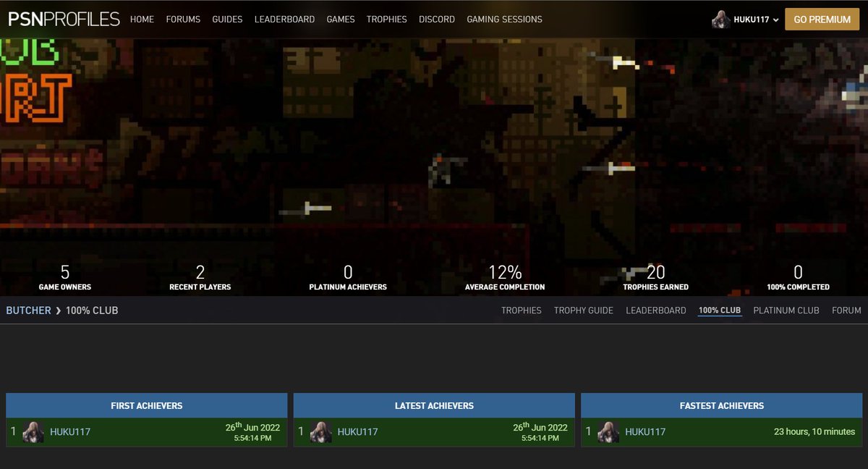Open the game Forum tab
Image resolution: width=868 pixels, height=469 pixels.
pyautogui.click(x=846, y=310)
